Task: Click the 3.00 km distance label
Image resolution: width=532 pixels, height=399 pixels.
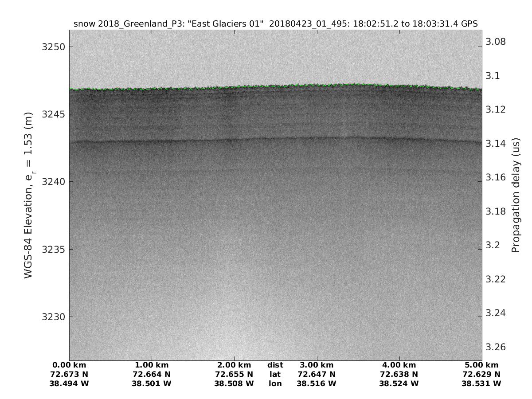Action: click(x=317, y=365)
